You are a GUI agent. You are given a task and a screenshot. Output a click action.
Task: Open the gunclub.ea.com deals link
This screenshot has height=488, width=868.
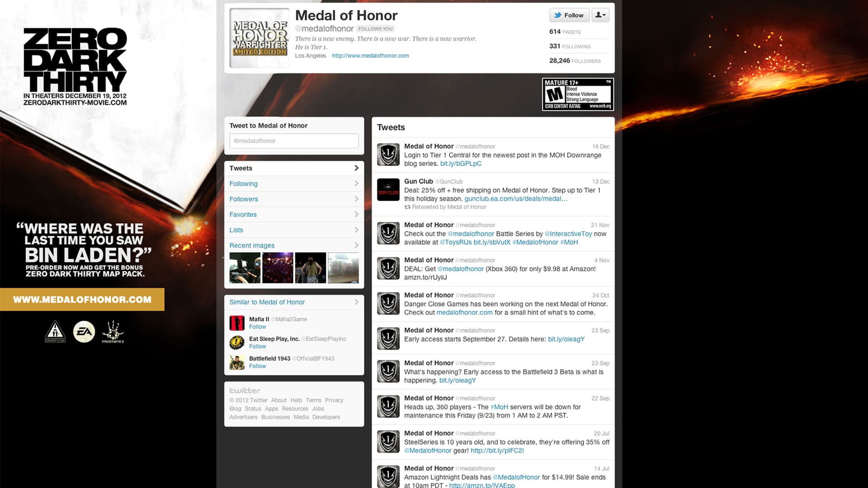click(516, 199)
